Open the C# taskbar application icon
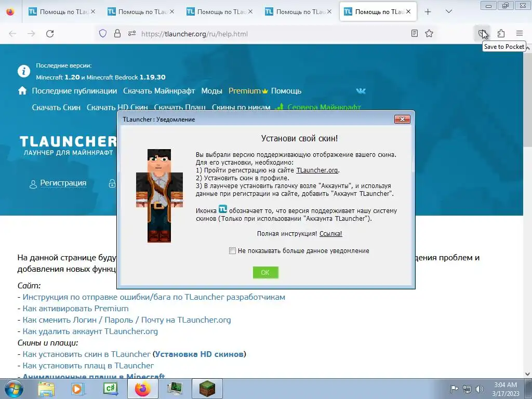The image size is (532, 399). [110, 389]
